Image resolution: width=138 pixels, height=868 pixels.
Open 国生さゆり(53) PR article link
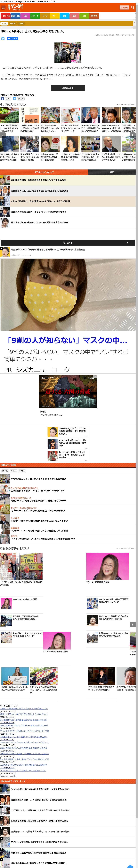tap(48, 250)
